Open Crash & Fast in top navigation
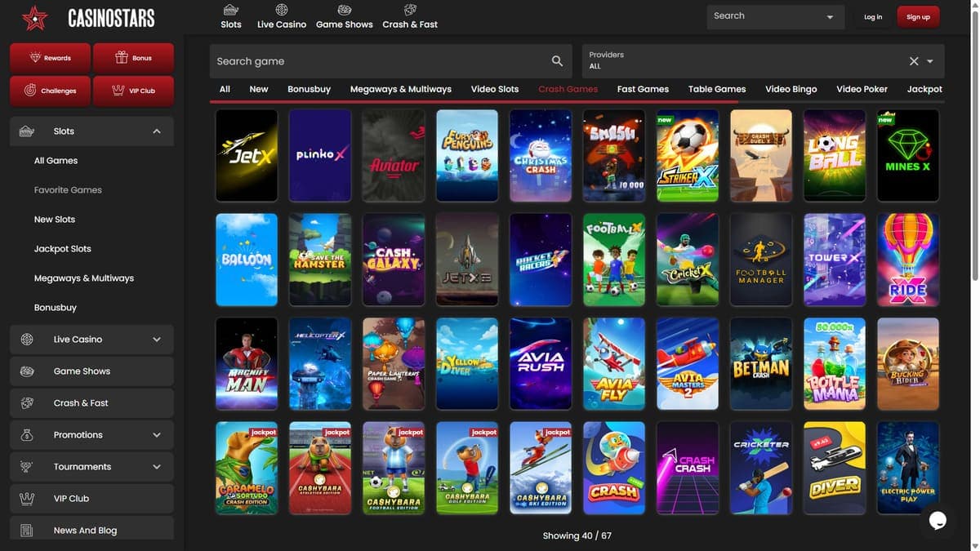The image size is (980, 551). (x=410, y=16)
